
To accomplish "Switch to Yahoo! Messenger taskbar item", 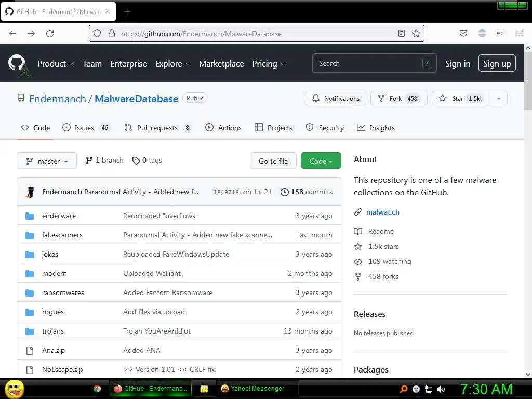I will pos(258,389).
